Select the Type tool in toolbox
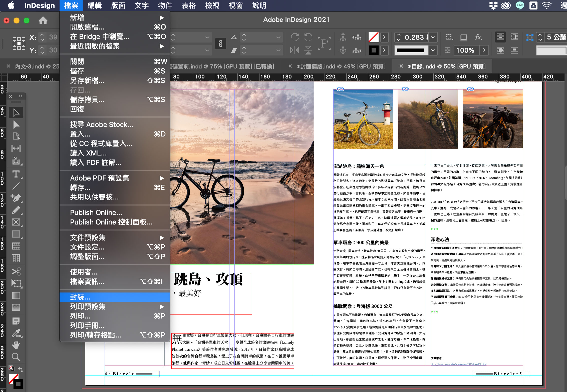Viewport: 567px width, 392px height. tap(16, 174)
